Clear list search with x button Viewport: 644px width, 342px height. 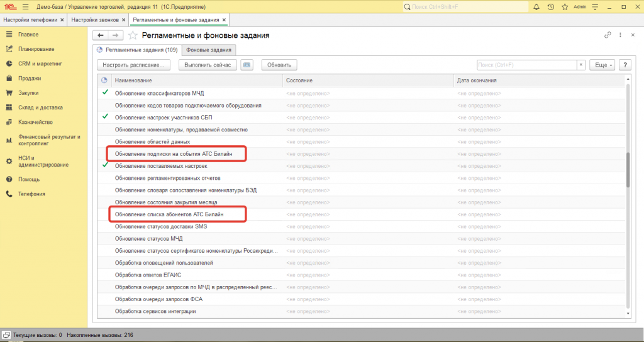click(x=580, y=65)
